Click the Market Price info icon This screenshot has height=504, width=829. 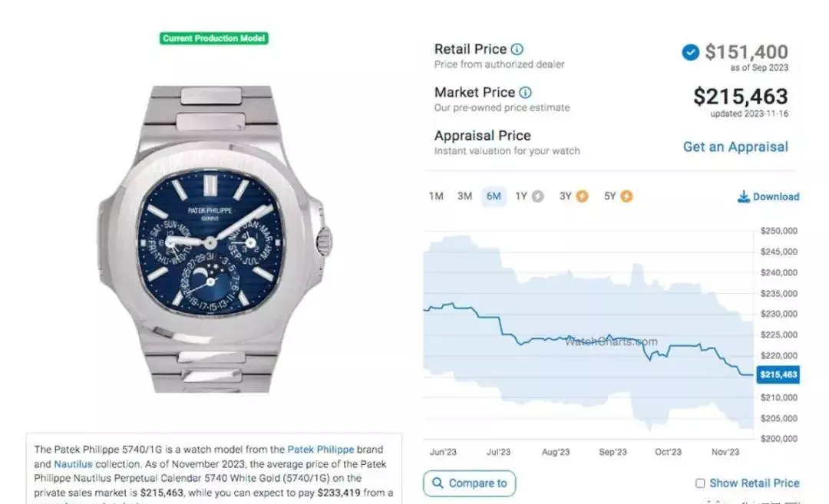point(525,93)
